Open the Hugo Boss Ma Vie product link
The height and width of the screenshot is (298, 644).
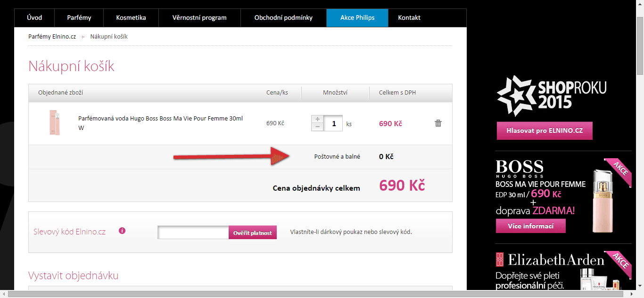point(160,123)
